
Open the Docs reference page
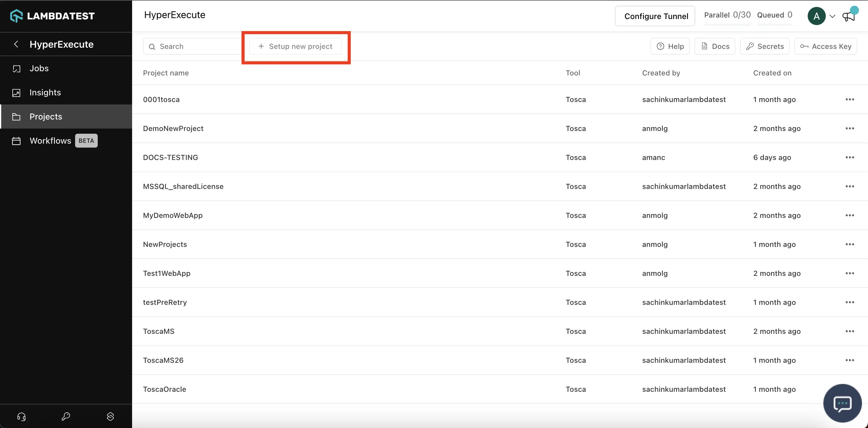pyautogui.click(x=715, y=46)
